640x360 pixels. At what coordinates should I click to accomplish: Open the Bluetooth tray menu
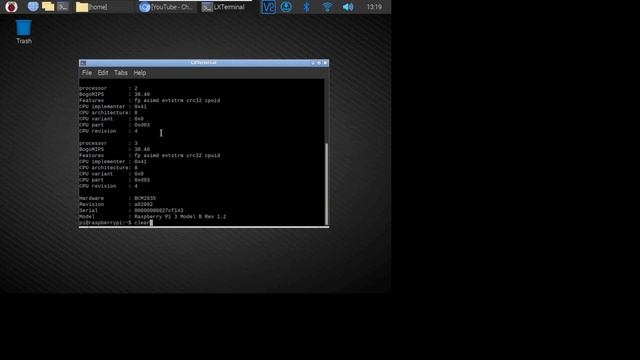[307, 7]
